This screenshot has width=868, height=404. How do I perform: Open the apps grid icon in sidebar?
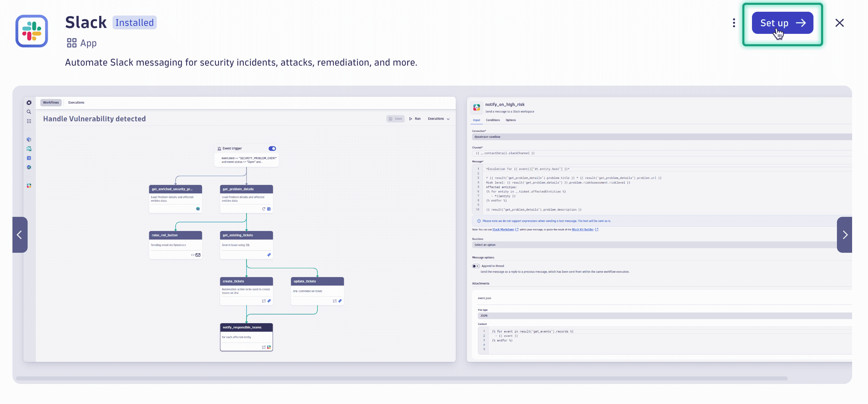coord(29,121)
